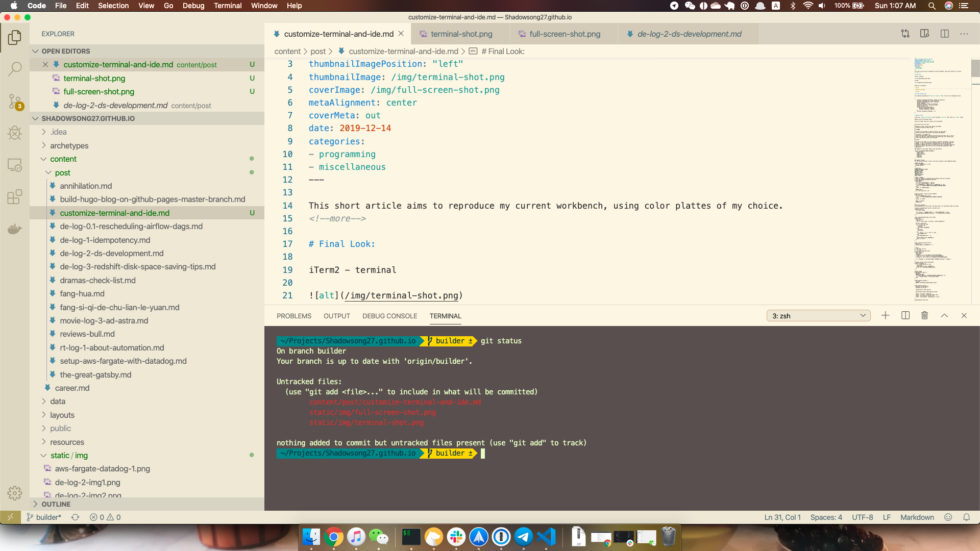Collapse the static / img folder
Viewport: 980px width, 551px height.
[69, 456]
